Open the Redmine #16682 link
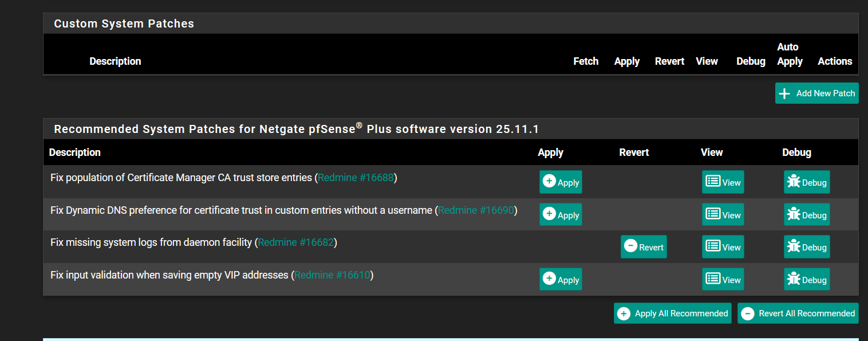This screenshot has height=341, width=868. pos(295,242)
